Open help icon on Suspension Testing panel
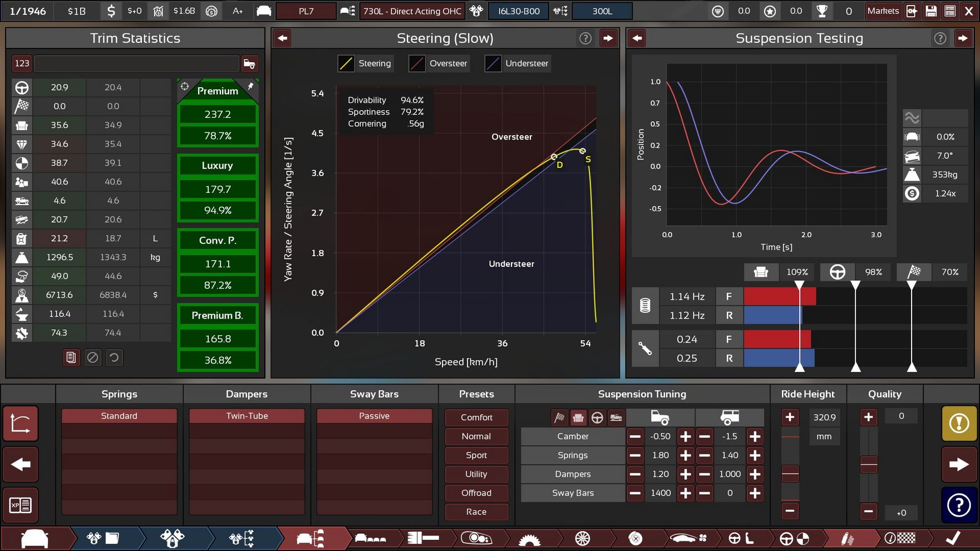This screenshot has height=551, width=980. (x=940, y=38)
